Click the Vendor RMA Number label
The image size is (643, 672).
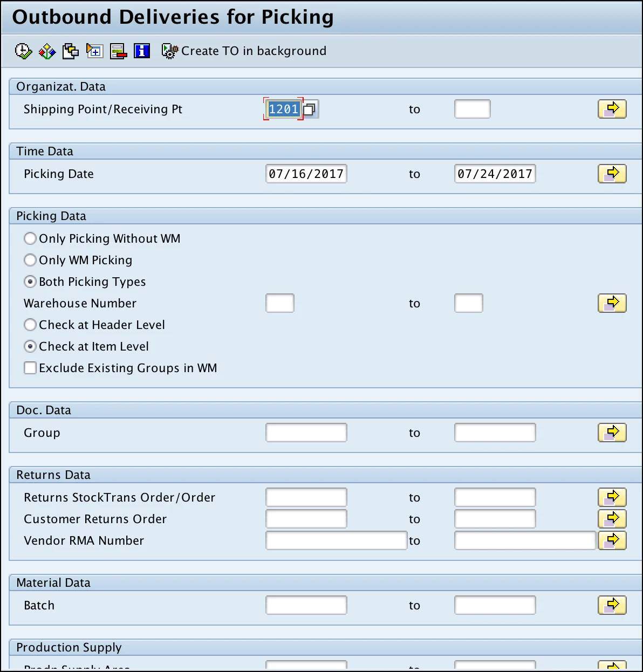[x=84, y=540]
